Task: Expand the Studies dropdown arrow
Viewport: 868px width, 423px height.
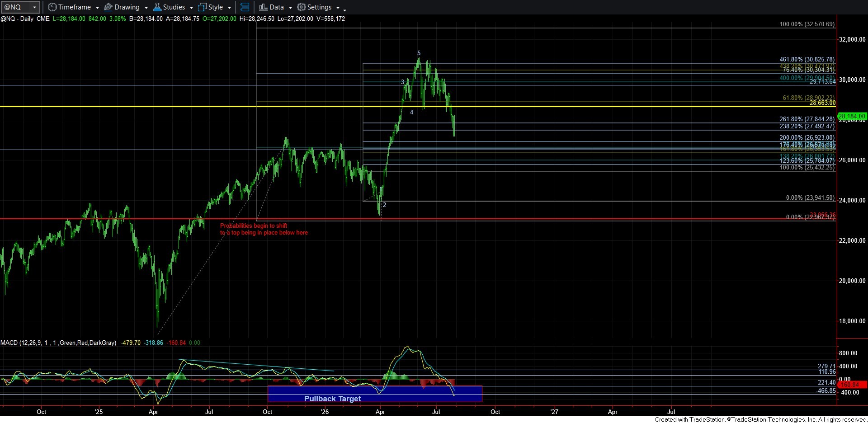Action: point(191,8)
